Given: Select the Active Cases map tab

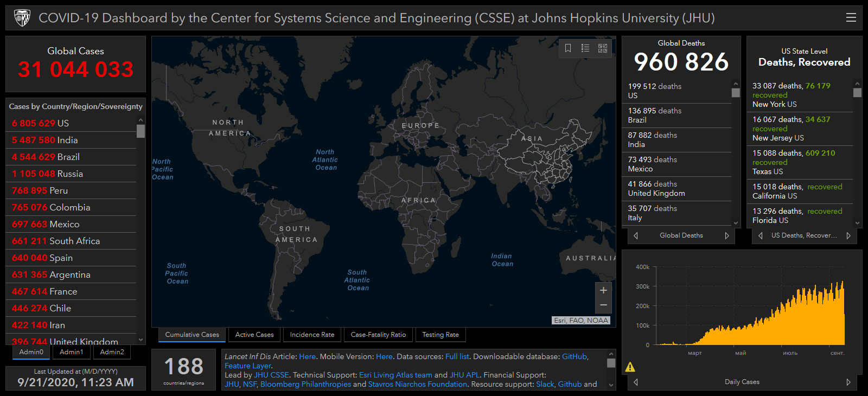Looking at the screenshot, I should click(x=254, y=335).
